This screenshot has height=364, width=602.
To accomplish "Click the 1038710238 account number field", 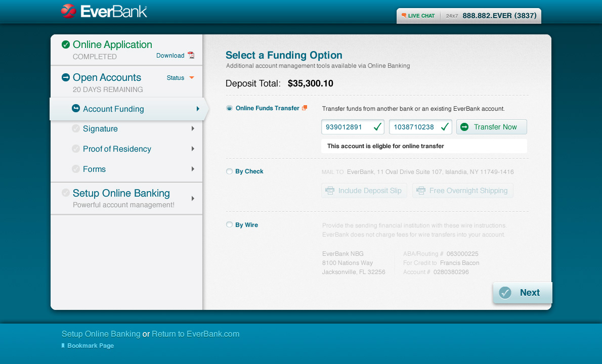I will [420, 127].
